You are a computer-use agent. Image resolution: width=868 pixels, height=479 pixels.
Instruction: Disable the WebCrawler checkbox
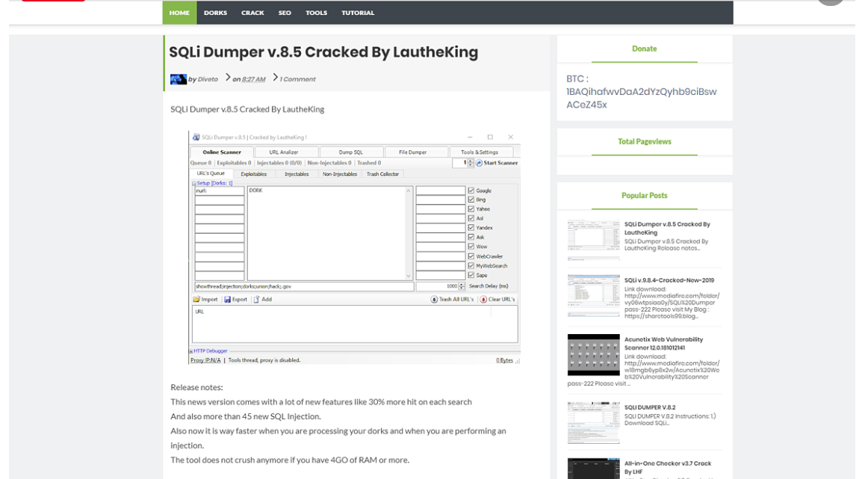pyautogui.click(x=471, y=256)
